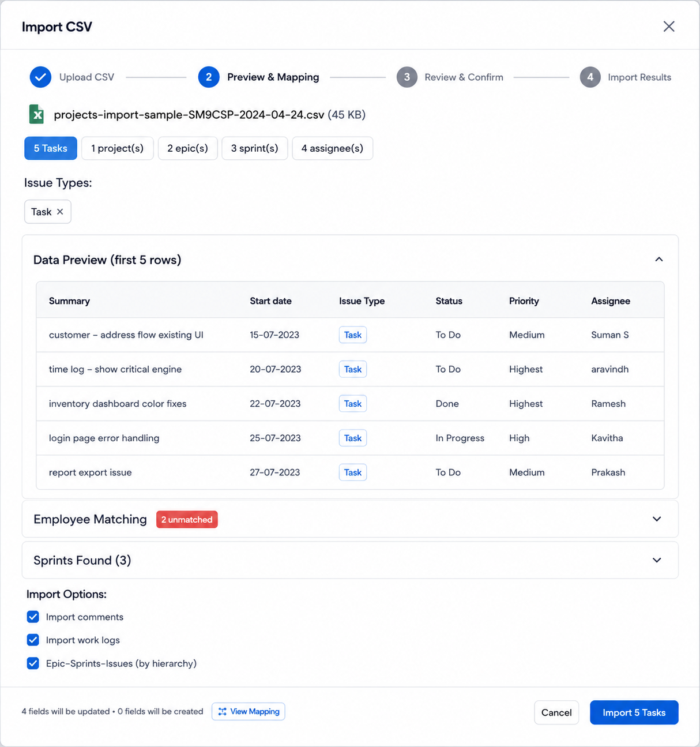Click the High priority cell
The width and height of the screenshot is (700, 747).
click(x=520, y=438)
